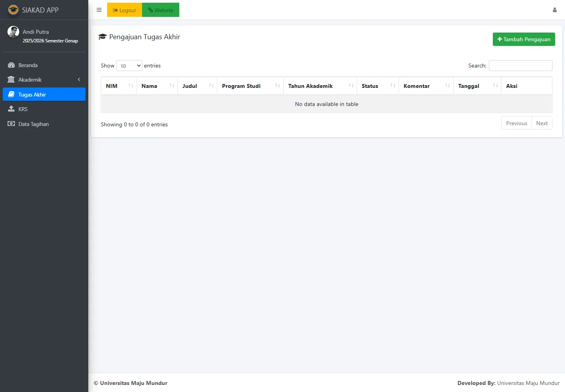Sort table by Tanggal column
The image size is (565, 392).
pos(477,86)
